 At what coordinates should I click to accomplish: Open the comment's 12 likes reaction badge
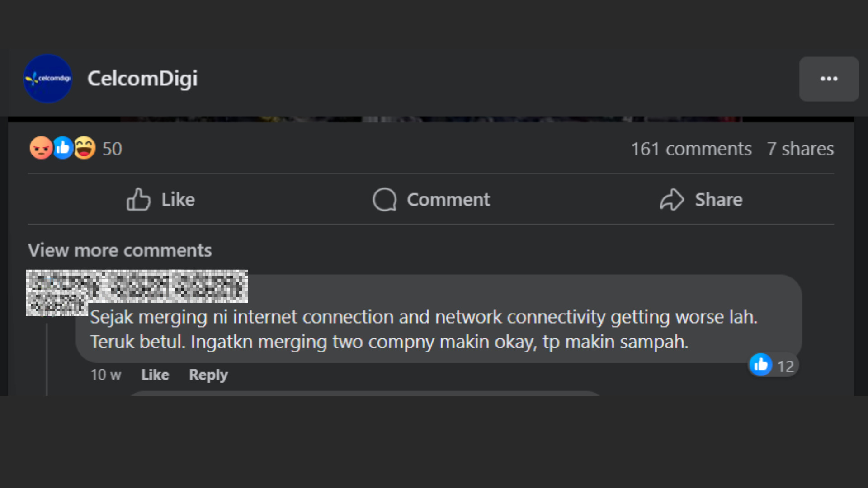774,366
